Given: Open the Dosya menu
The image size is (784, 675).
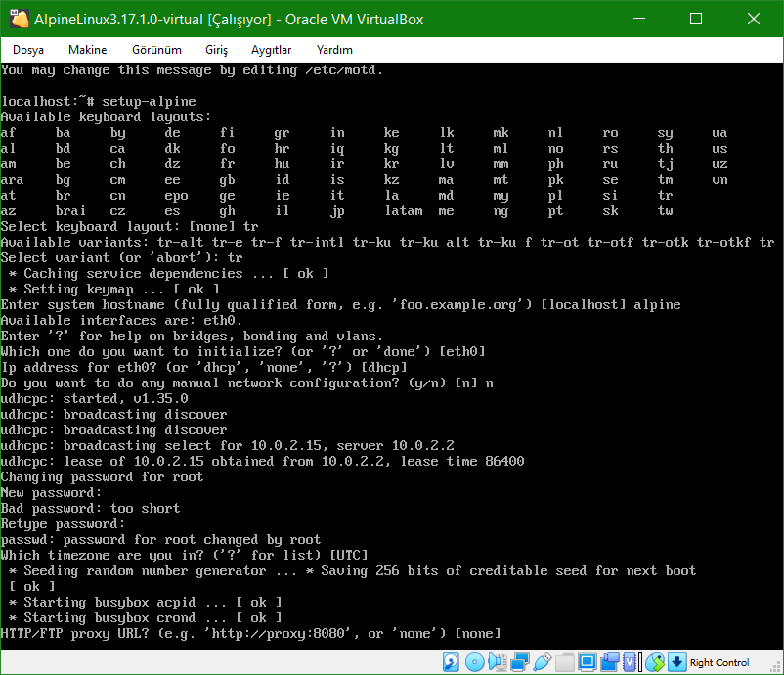Looking at the screenshot, I should (28, 50).
